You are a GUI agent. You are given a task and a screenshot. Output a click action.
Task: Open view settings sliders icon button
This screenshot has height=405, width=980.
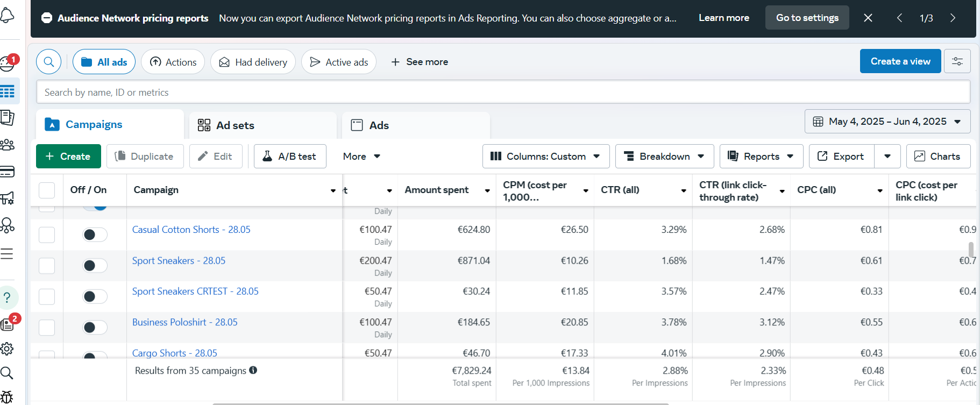click(957, 61)
